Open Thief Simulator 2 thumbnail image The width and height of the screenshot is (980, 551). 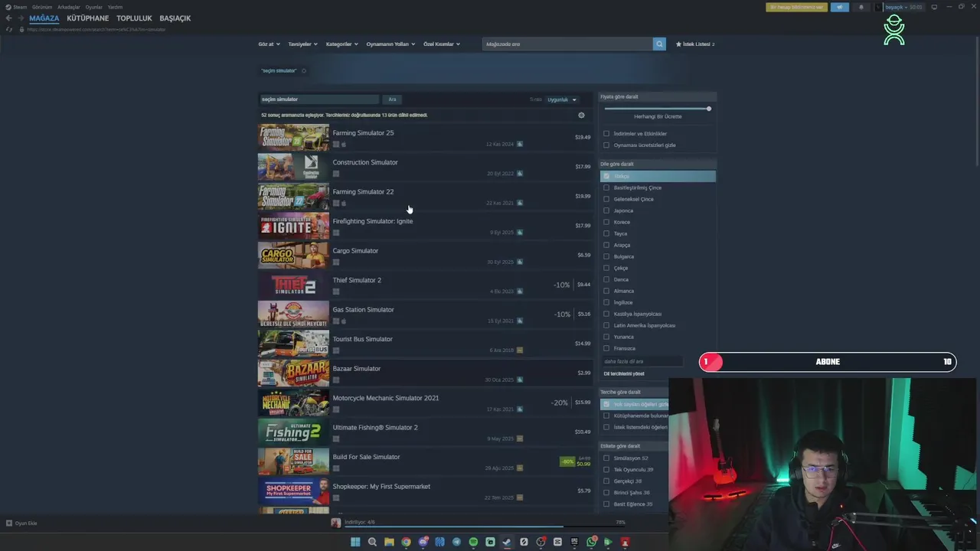click(x=293, y=285)
